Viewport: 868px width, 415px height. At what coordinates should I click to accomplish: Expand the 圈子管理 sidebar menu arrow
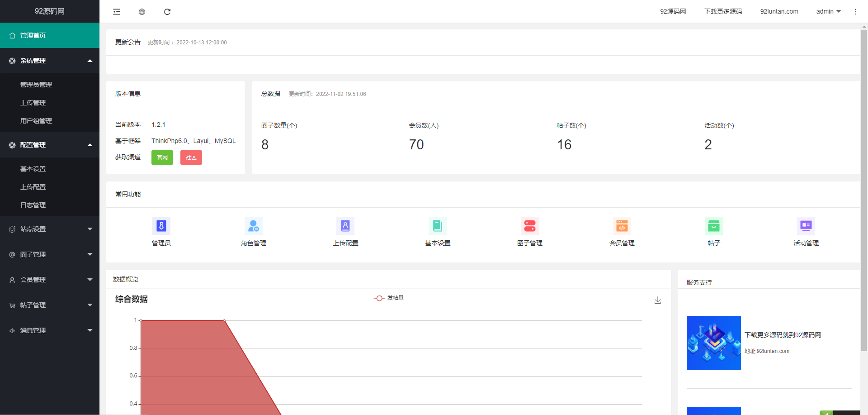tap(90, 254)
